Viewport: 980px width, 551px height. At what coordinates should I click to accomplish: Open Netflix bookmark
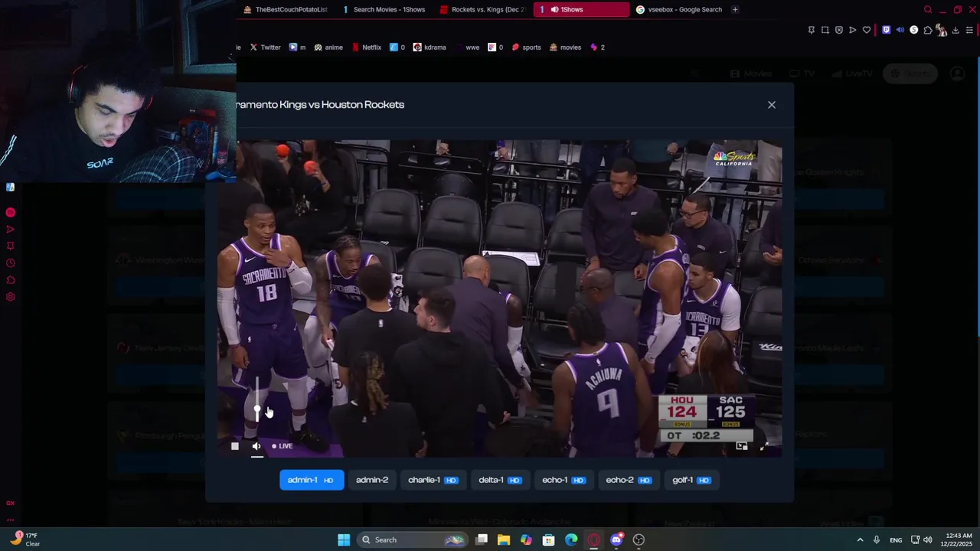(367, 47)
